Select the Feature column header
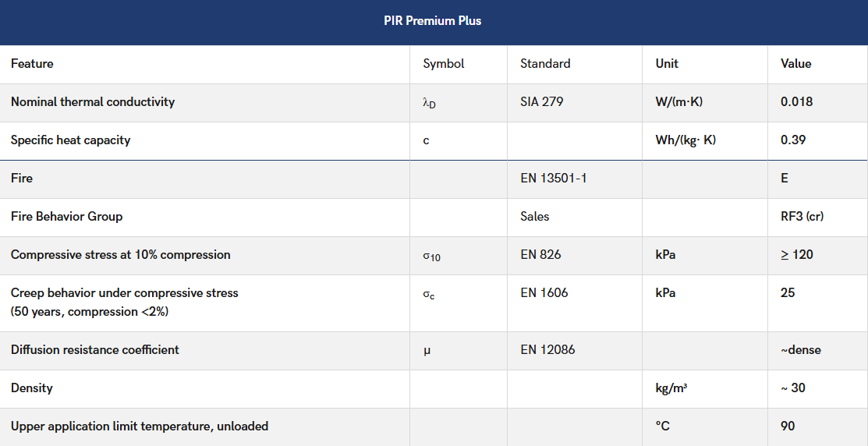868x446 pixels. coord(32,64)
